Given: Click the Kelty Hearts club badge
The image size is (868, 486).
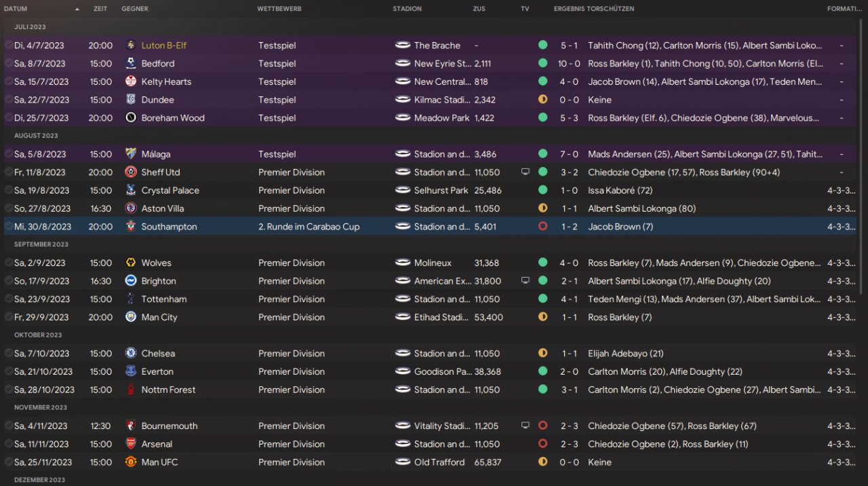Looking at the screenshot, I should (131, 81).
